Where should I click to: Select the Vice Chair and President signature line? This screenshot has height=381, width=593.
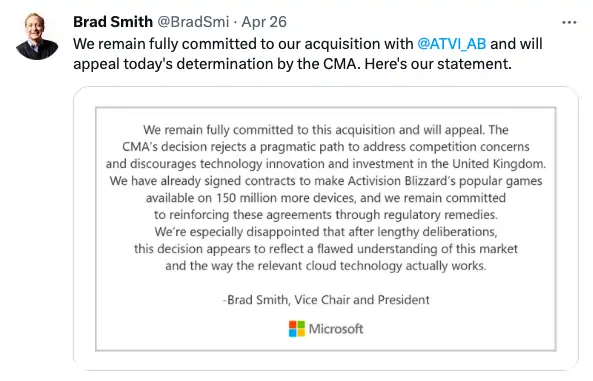tap(326, 300)
